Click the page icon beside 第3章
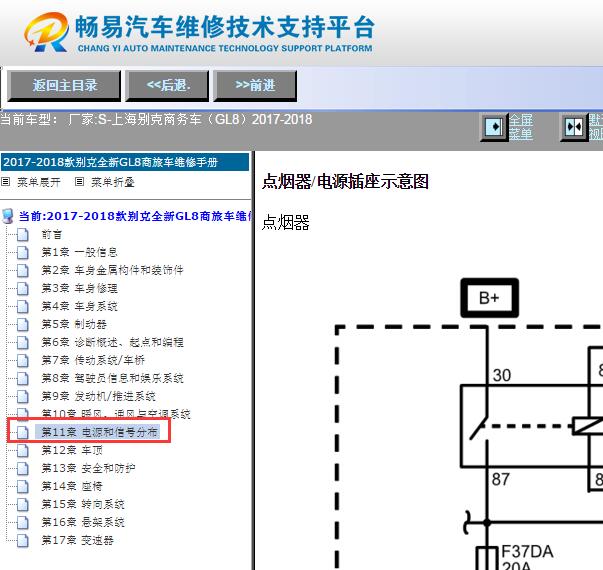This screenshot has height=570, width=603. coord(23,288)
